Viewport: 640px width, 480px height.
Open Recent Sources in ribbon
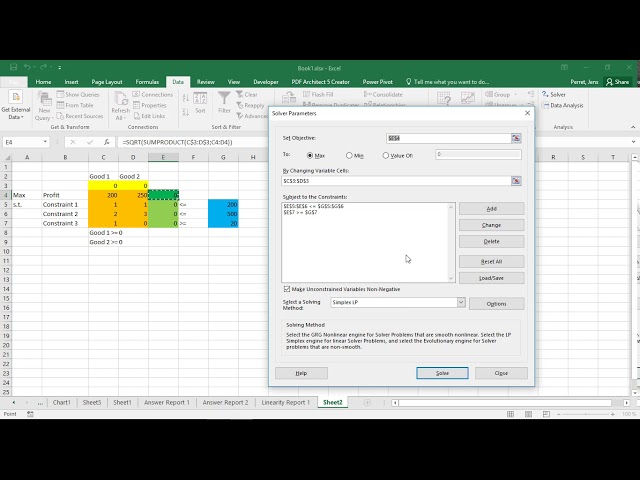(x=80, y=116)
